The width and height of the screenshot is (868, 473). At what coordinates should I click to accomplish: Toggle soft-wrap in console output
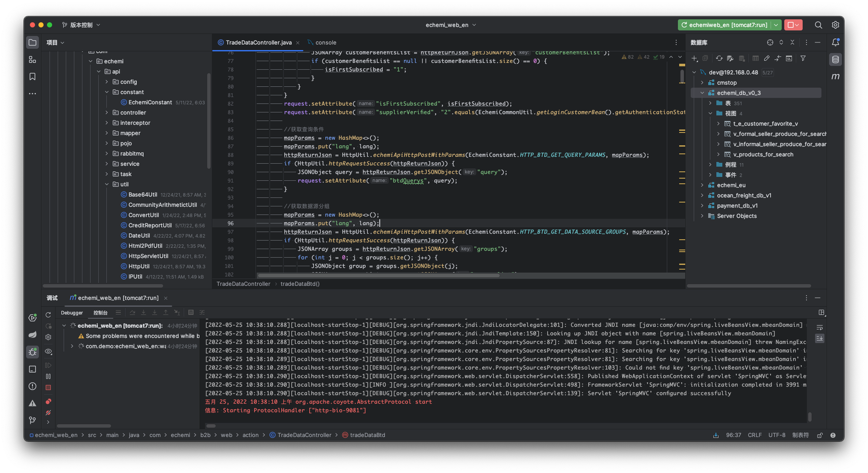pos(820,328)
